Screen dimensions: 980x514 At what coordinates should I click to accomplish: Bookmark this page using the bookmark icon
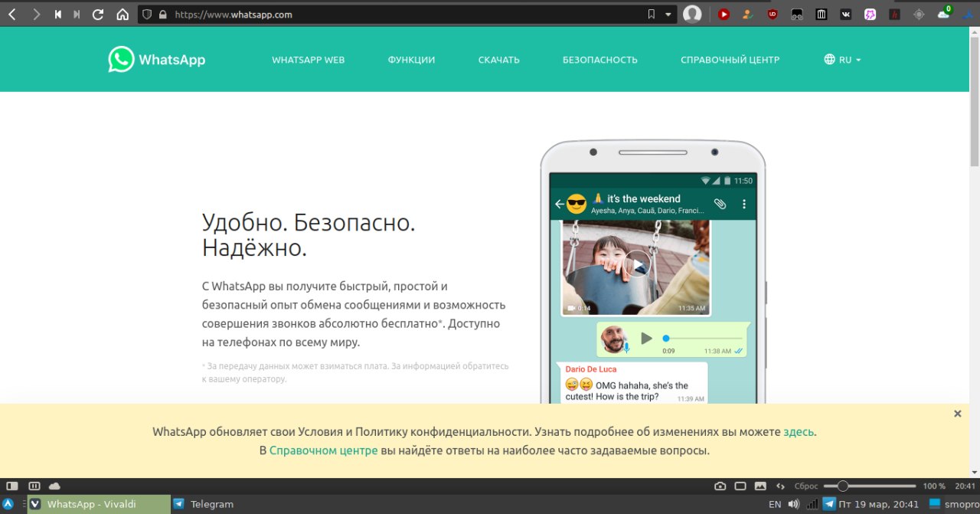652,14
